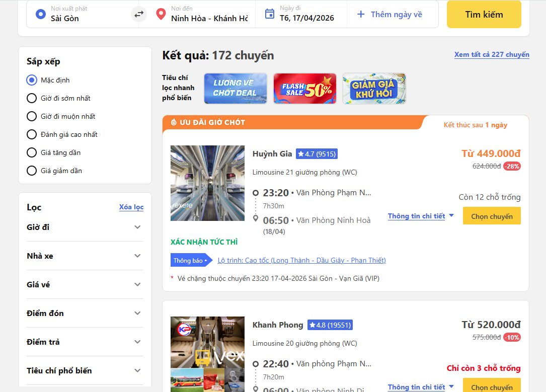The height and width of the screenshot is (392, 546).
Task: Click the Giảm giá khứ hồi filter banner
Action: click(x=374, y=89)
